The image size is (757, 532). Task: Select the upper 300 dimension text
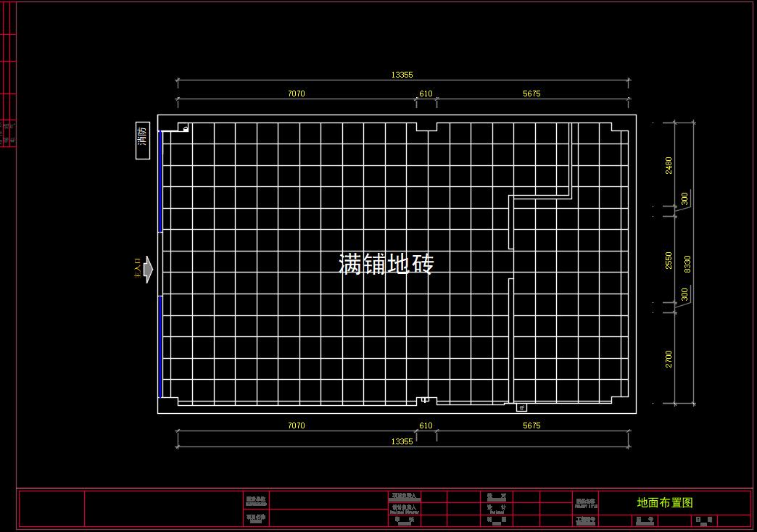(x=684, y=199)
